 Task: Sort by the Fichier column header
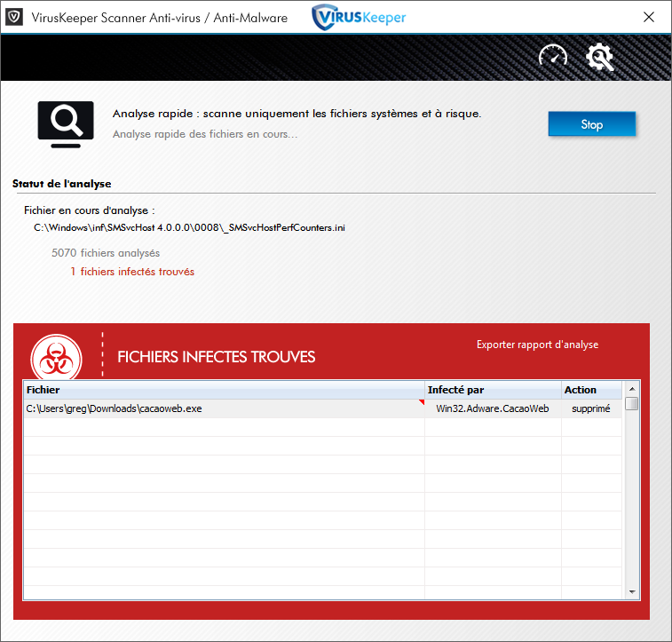point(222,390)
